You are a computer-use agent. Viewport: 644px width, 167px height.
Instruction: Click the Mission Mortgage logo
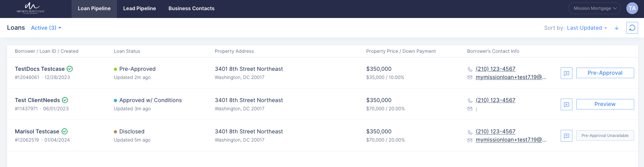coord(31,8)
